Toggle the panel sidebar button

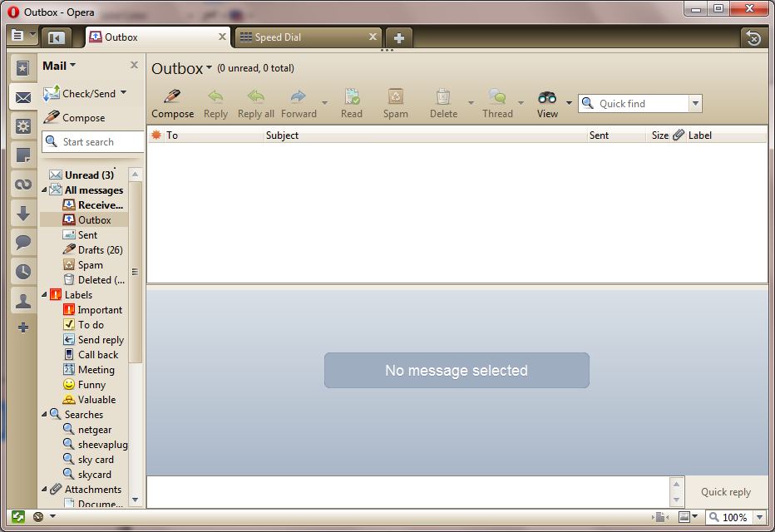click(x=57, y=37)
